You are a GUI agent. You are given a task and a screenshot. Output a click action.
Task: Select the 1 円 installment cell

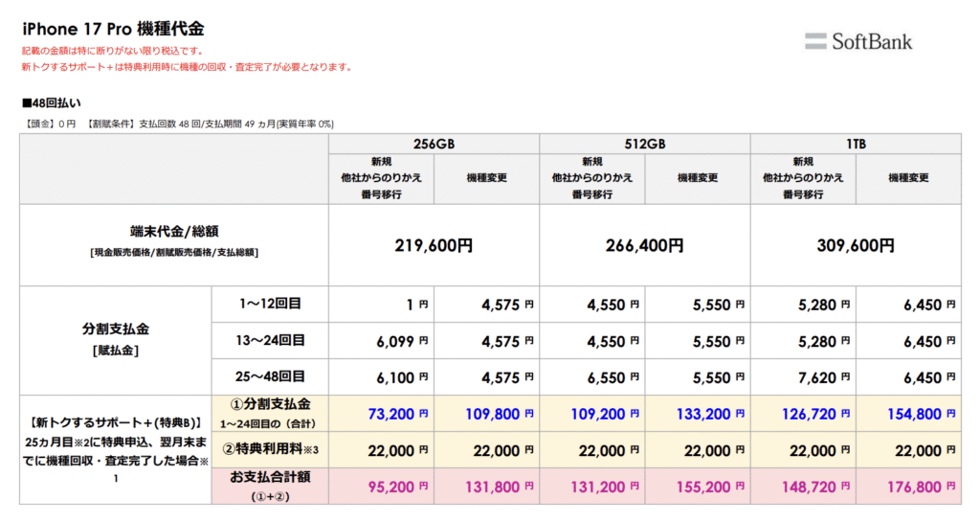(x=416, y=305)
